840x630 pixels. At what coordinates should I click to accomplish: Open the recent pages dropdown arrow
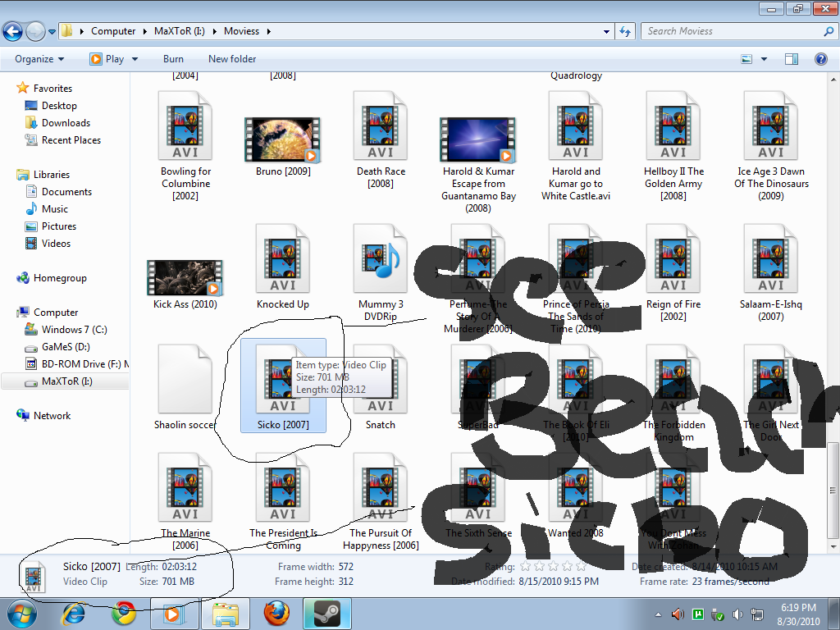pos(52,32)
